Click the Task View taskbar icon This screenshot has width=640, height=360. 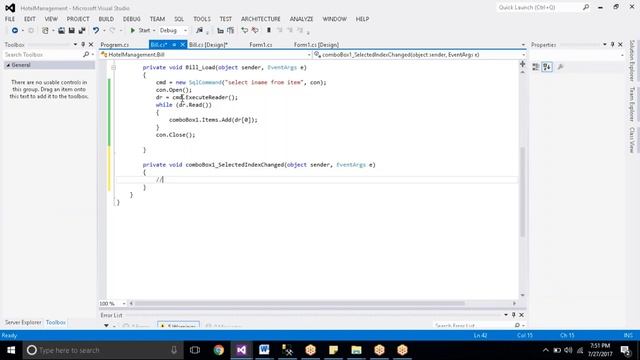195,350
